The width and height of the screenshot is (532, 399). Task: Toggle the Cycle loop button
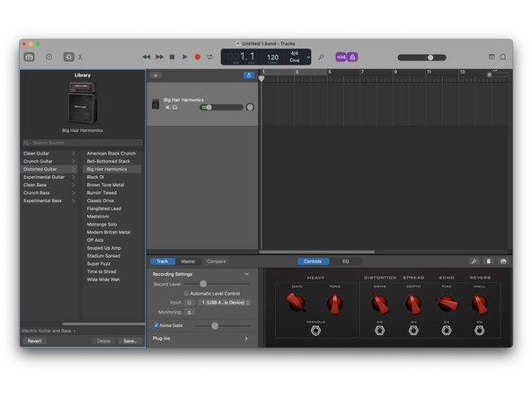[210, 57]
